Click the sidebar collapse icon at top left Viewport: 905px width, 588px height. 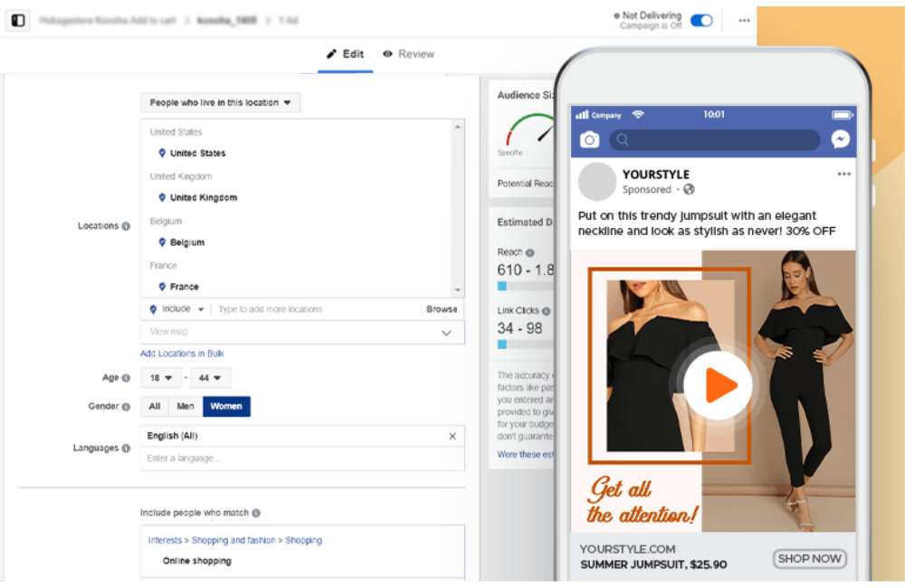[17, 20]
